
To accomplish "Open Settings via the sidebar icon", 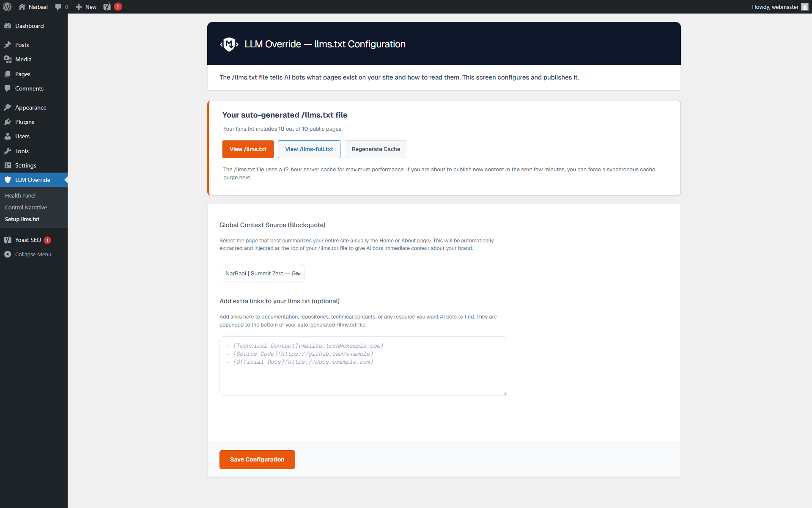I will (8, 165).
